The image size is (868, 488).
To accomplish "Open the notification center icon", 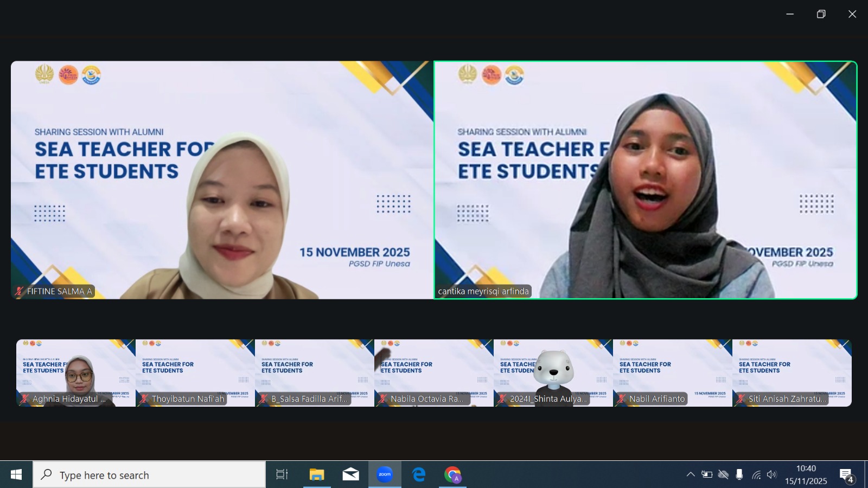I will pyautogui.click(x=846, y=476).
